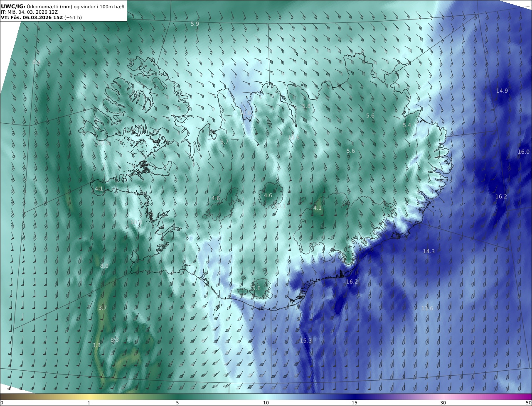Screen dimensions: 532x406
Task: Click the 1 tick label on the color scale
Action: (x=89, y=403)
